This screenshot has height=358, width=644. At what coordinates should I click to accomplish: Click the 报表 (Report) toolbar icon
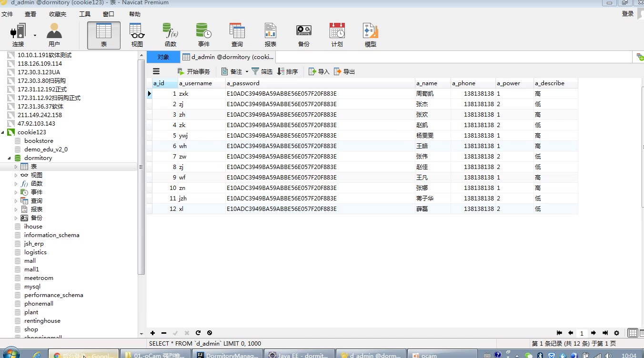pyautogui.click(x=271, y=35)
